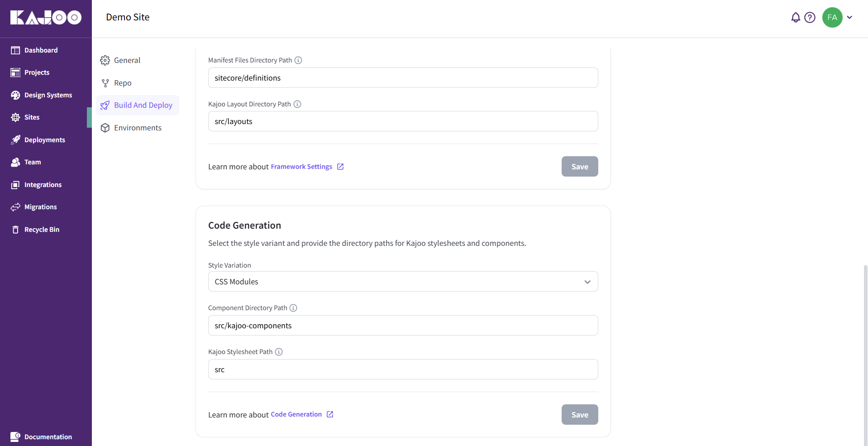Open the Code Generation documentation link
The image size is (868, 446).
click(296, 414)
